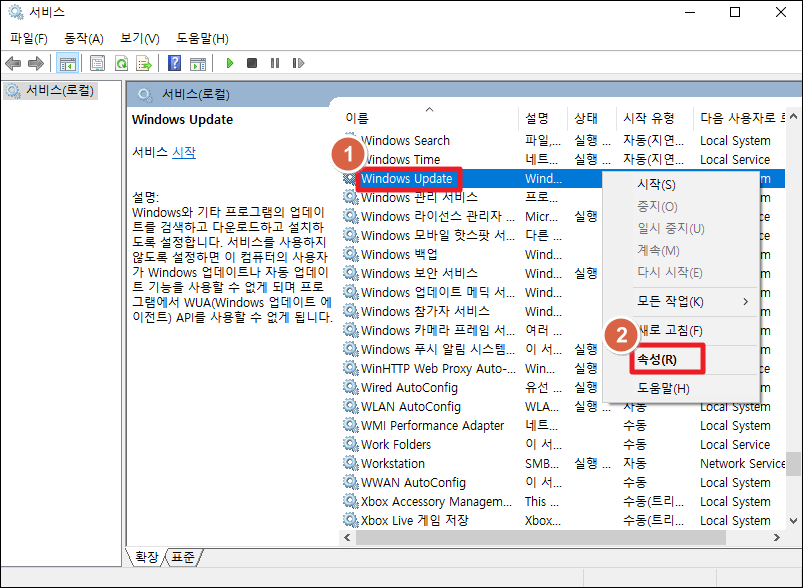Screen dimensions: 803x588
Task: Click the horizontal scrollbar right arrow
Action: 777,537
